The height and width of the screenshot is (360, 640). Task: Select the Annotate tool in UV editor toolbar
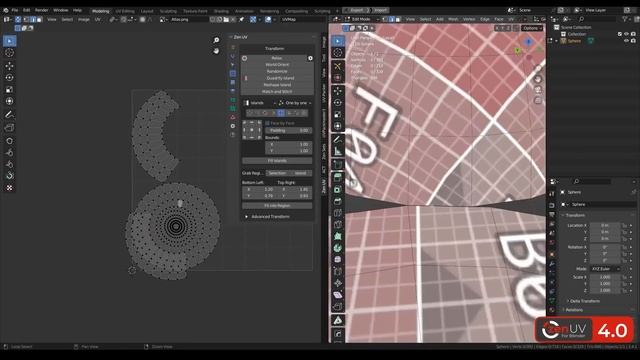pyautogui.click(x=9, y=115)
